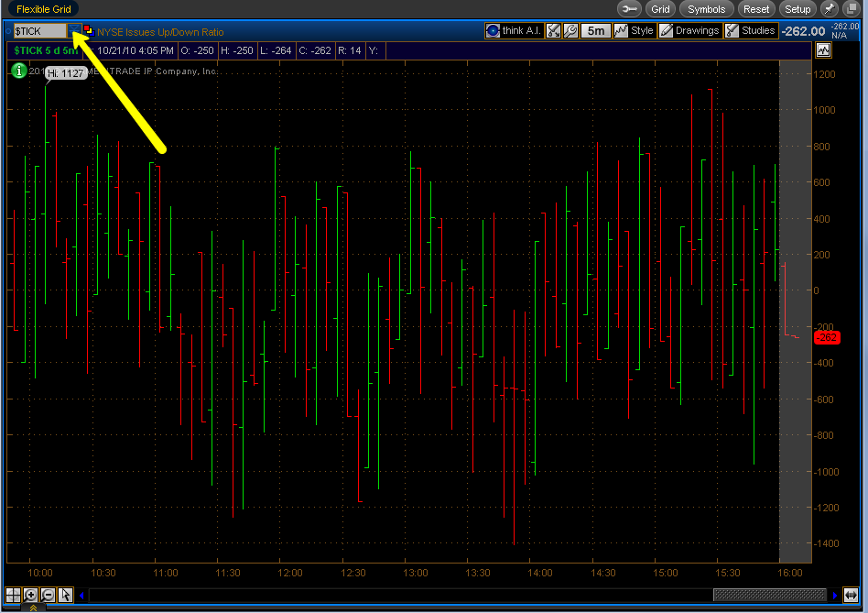
Task: Click the -262.00 last price readout
Action: pos(803,31)
